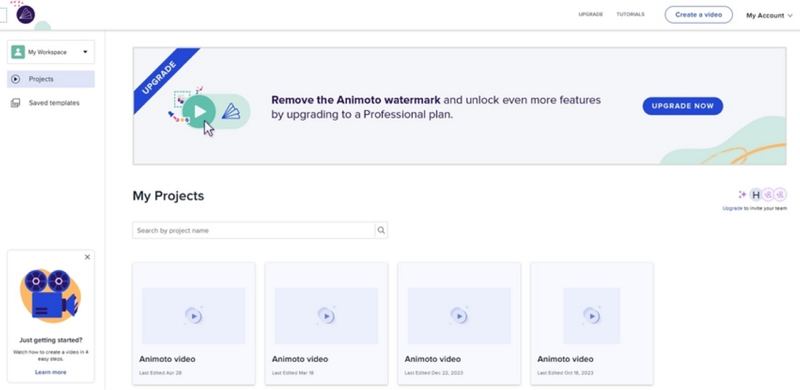Screen dimensions: 800x390
Task: Click Animoto video title edited Oct 18, 2023
Action: coord(565,359)
